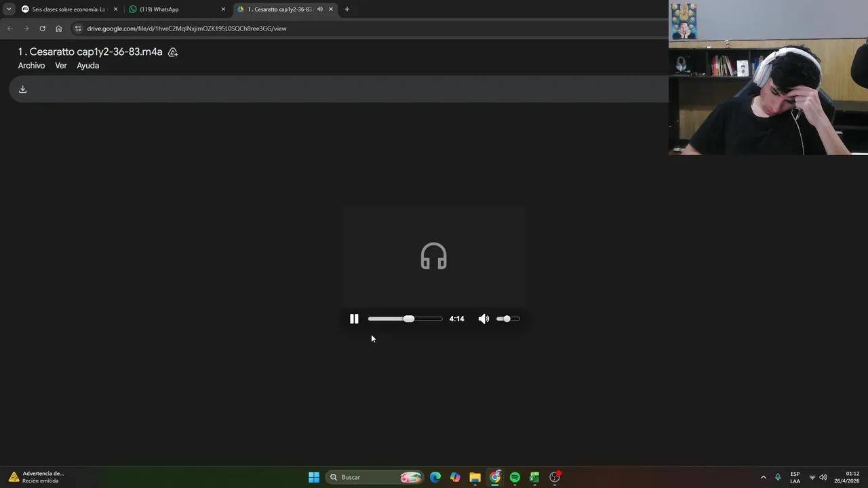Show hidden system tray icons

[x=763, y=477]
